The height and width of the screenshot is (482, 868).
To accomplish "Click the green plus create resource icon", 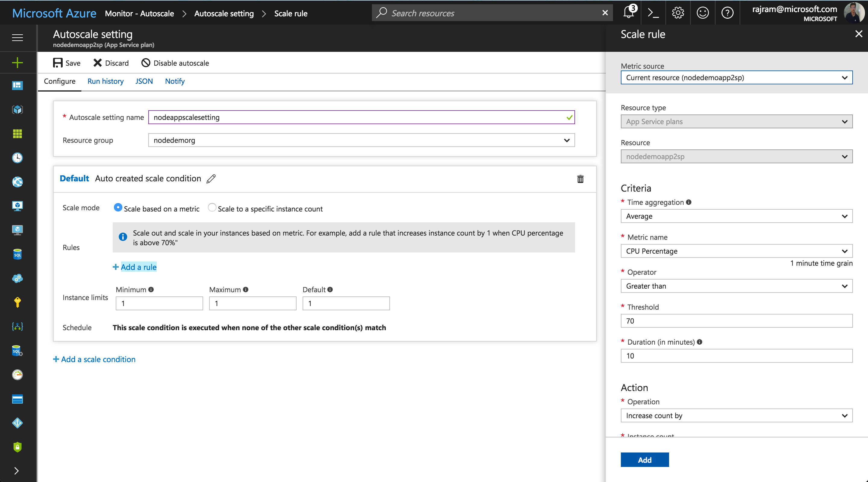I will coord(17,63).
